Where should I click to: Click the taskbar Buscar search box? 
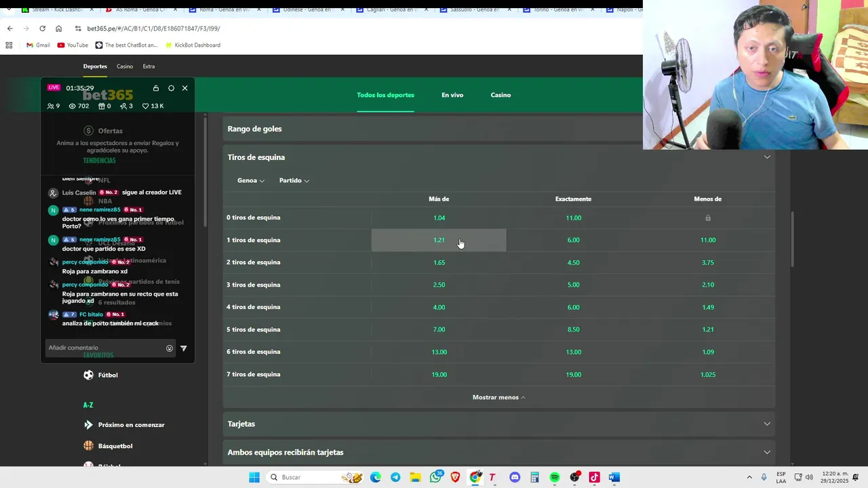315,477
